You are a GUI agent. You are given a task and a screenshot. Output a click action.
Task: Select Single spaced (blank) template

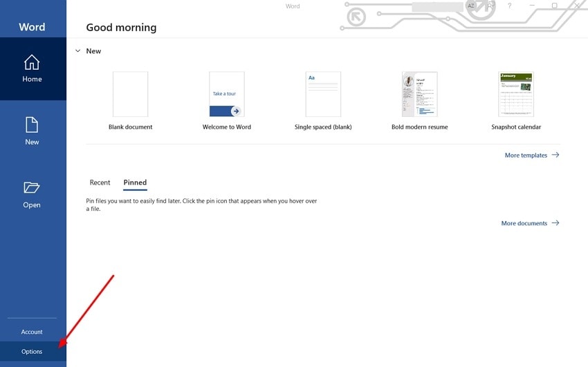tap(323, 95)
